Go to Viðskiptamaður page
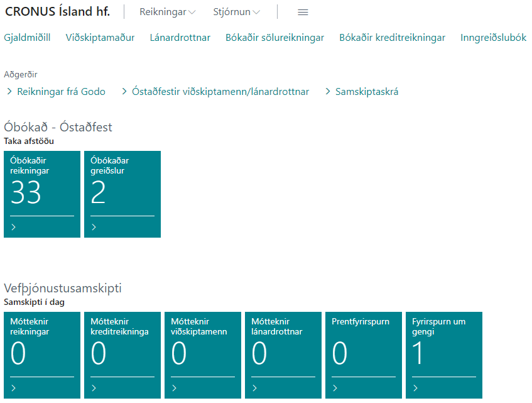Viewport: 532px width, 403px height. (x=100, y=38)
